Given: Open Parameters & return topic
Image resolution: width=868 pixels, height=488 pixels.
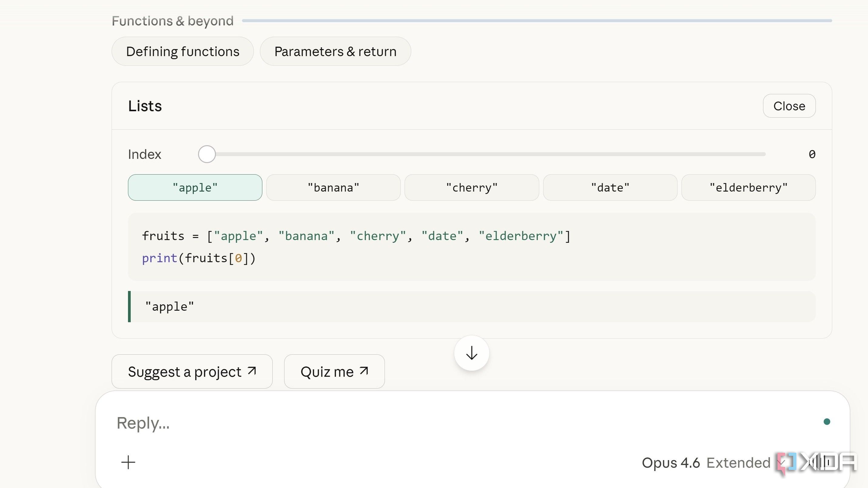Looking at the screenshot, I should (335, 51).
